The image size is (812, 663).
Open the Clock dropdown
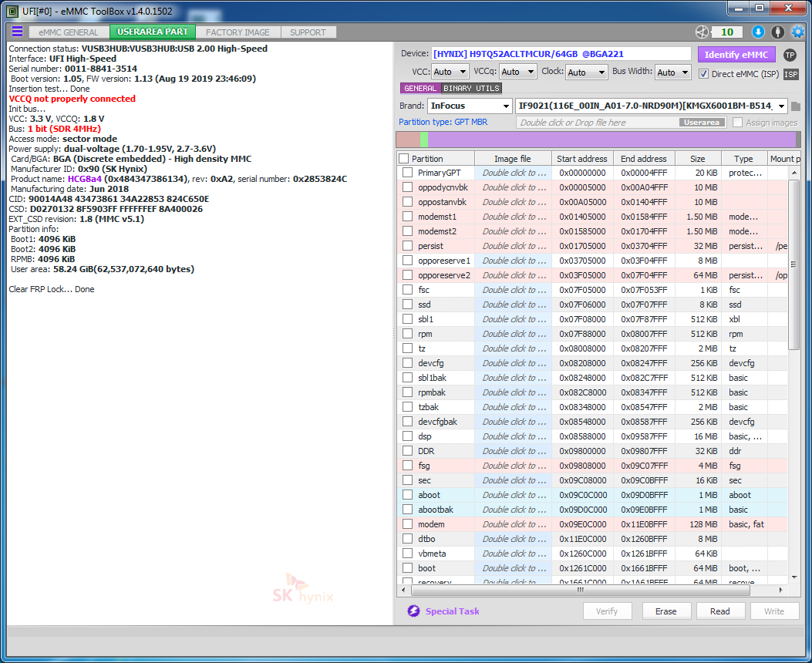pos(586,72)
